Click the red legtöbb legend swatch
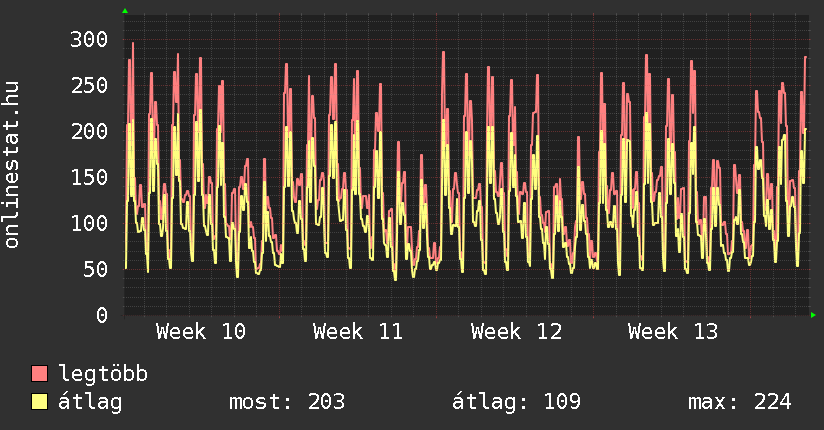This screenshot has height=430, width=824. [x=39, y=374]
